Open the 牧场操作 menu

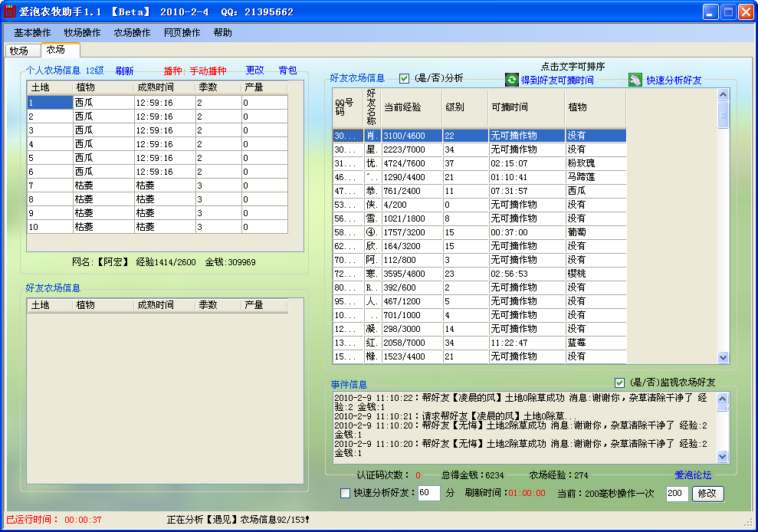pyautogui.click(x=82, y=32)
